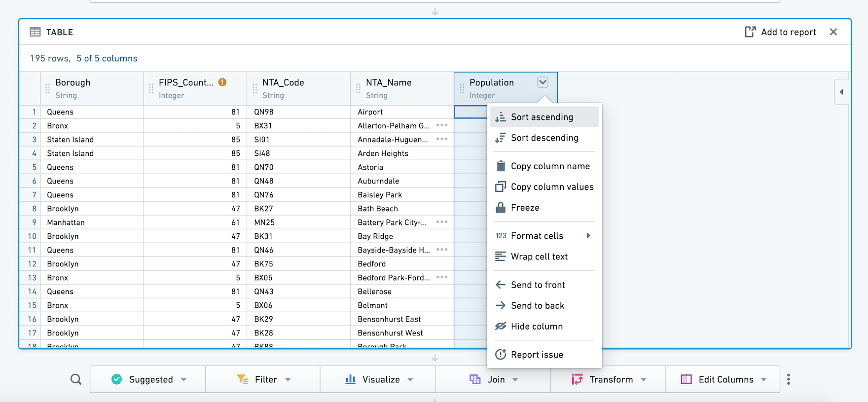Click the Copy column name clipboard icon
Image resolution: width=868 pixels, height=402 pixels.
pyautogui.click(x=501, y=166)
